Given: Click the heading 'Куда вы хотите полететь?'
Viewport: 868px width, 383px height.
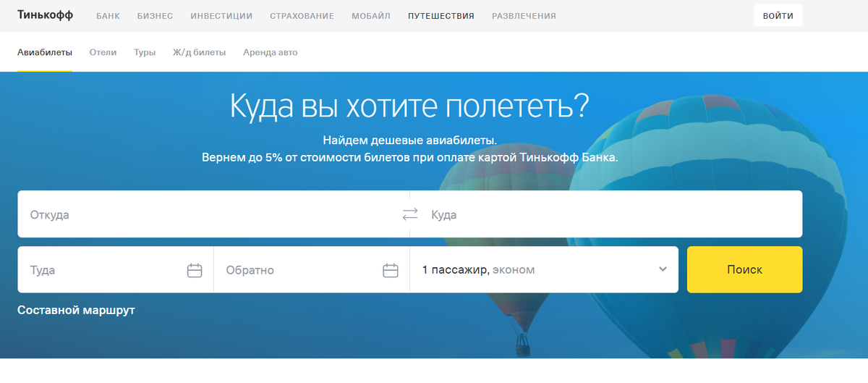Looking at the screenshot, I should click(x=409, y=106).
